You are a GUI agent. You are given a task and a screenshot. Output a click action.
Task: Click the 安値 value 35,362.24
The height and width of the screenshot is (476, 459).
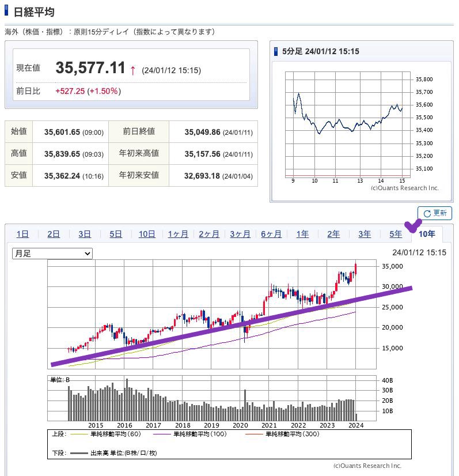[62, 176]
